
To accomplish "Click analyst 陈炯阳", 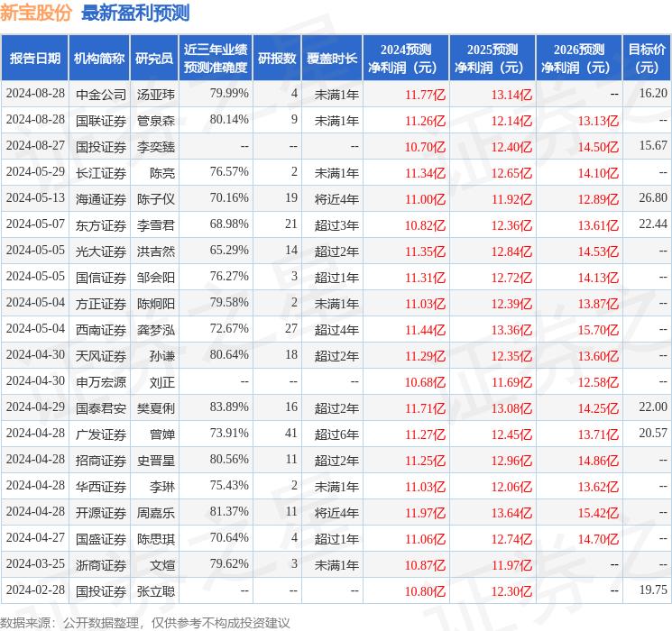I will [156, 304].
